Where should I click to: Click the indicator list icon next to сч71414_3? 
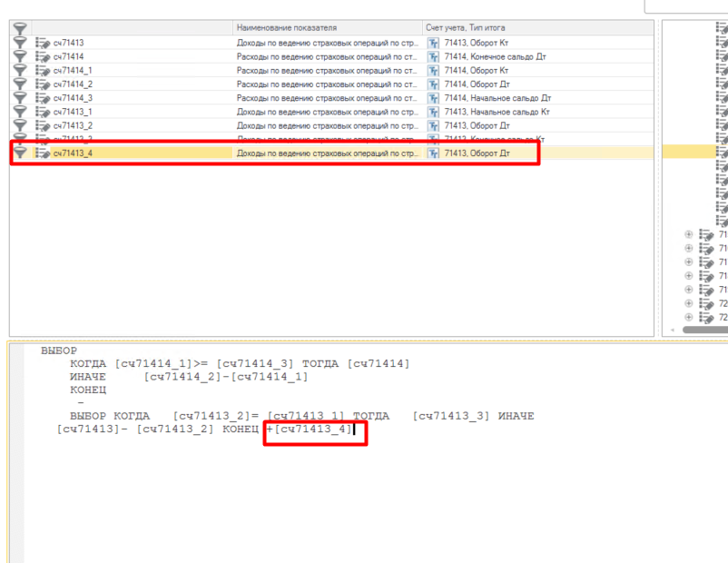(x=42, y=98)
